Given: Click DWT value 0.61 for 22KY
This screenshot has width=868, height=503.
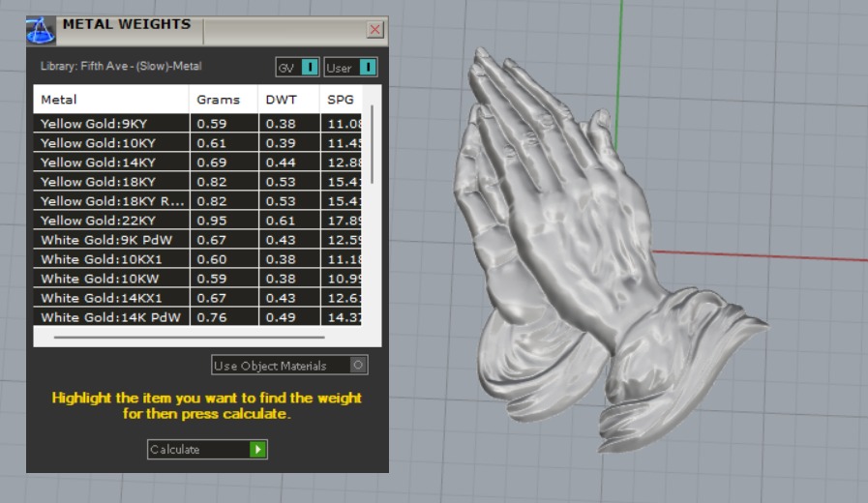Looking at the screenshot, I should point(281,221).
